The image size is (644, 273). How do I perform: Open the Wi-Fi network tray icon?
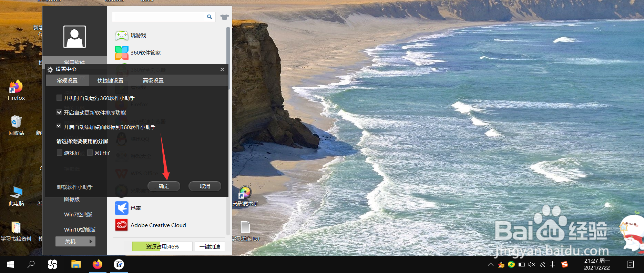click(x=542, y=265)
